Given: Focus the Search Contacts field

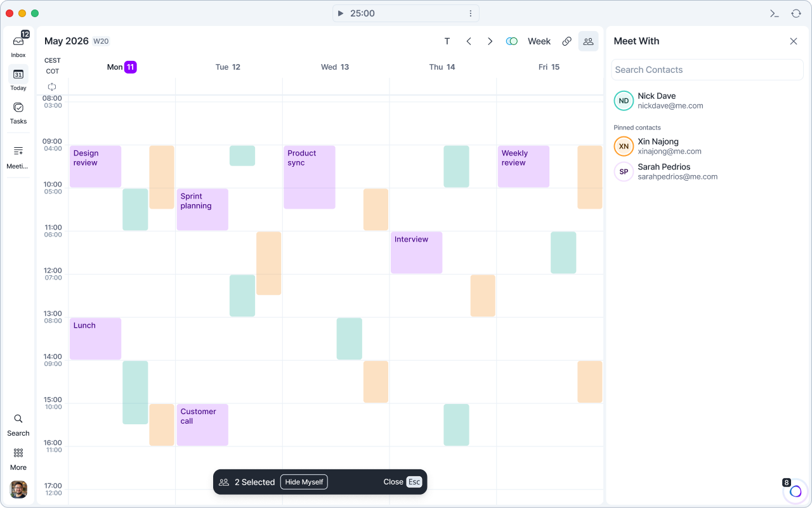Looking at the screenshot, I should pos(707,70).
